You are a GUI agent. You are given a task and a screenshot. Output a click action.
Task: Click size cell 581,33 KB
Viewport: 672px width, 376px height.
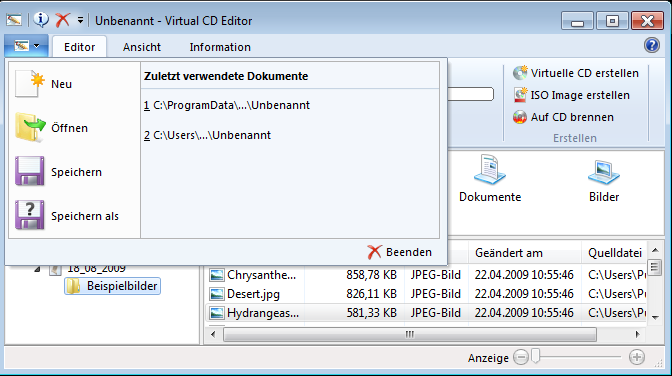[x=372, y=313]
